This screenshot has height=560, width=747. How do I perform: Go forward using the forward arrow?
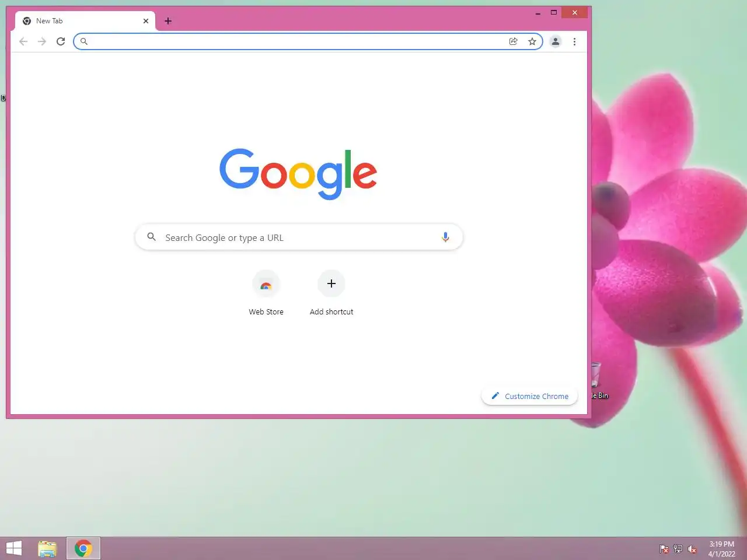tap(42, 41)
